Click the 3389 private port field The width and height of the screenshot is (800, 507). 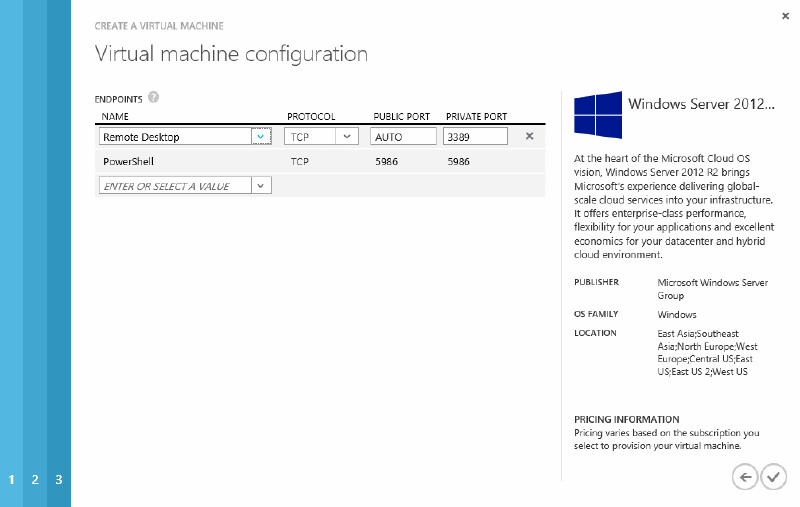tap(475, 136)
